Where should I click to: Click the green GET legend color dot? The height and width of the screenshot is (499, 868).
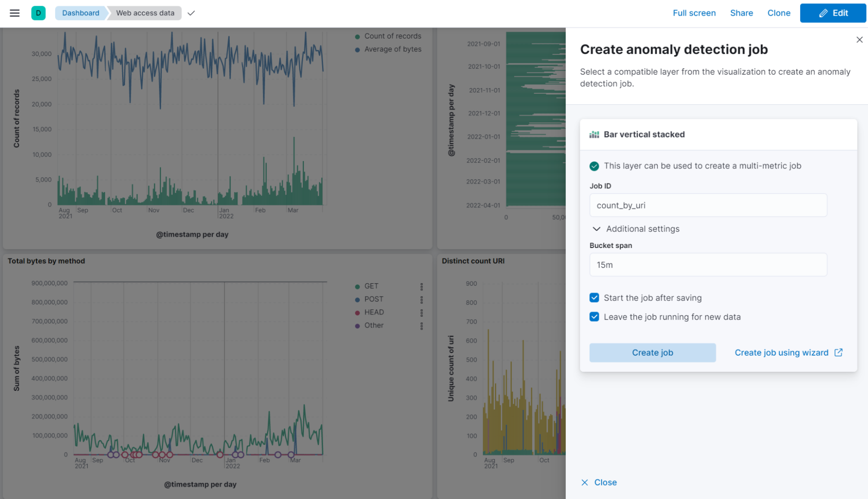click(x=357, y=286)
